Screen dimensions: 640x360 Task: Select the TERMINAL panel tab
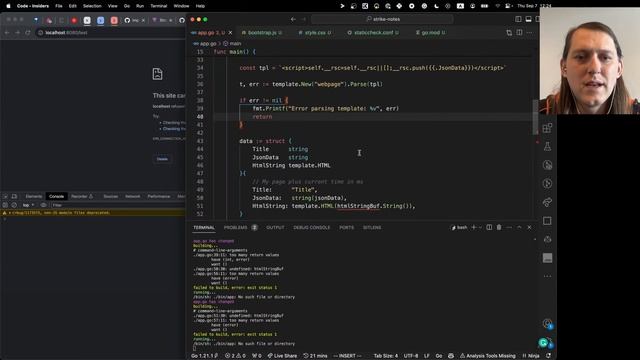(204, 228)
